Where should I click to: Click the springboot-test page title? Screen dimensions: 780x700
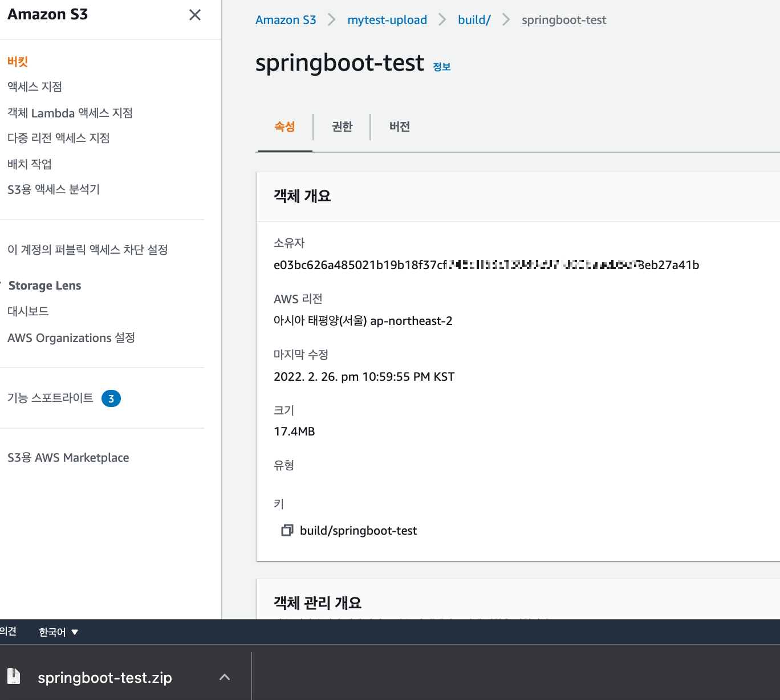(340, 63)
